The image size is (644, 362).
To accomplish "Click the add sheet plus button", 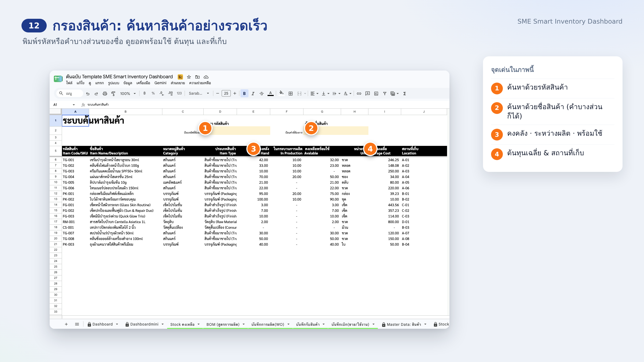I will pos(66,324).
